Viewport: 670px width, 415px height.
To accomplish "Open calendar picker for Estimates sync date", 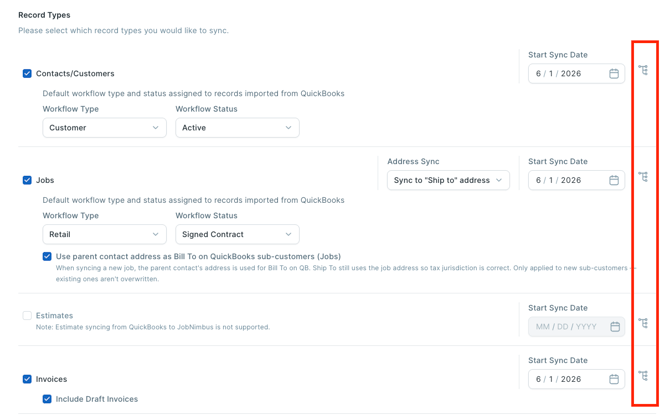I will tap(615, 327).
